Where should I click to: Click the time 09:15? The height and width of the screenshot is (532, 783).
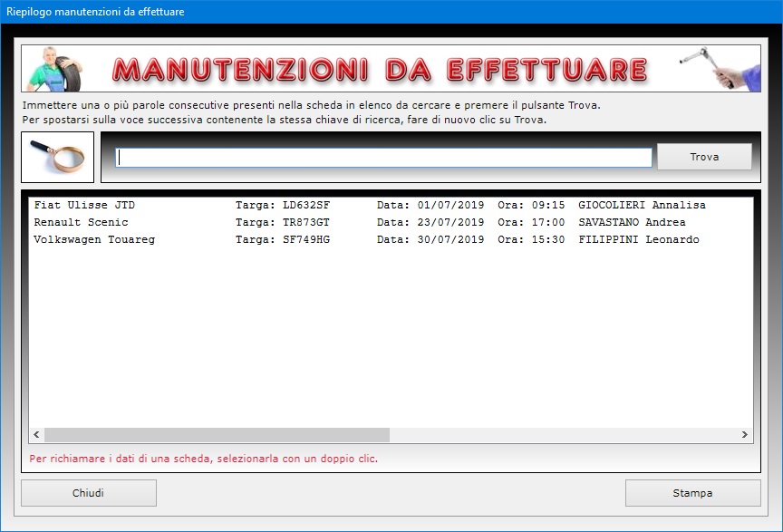click(548, 205)
